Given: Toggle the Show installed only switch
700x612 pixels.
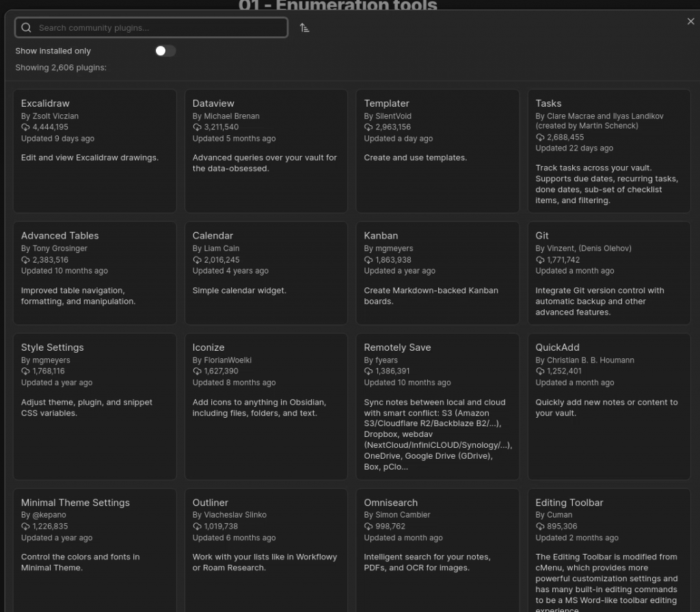Looking at the screenshot, I should click(x=165, y=51).
